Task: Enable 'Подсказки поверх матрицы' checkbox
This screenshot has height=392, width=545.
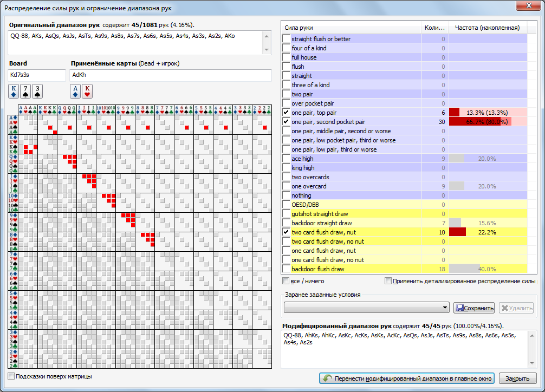Action: click(x=11, y=376)
